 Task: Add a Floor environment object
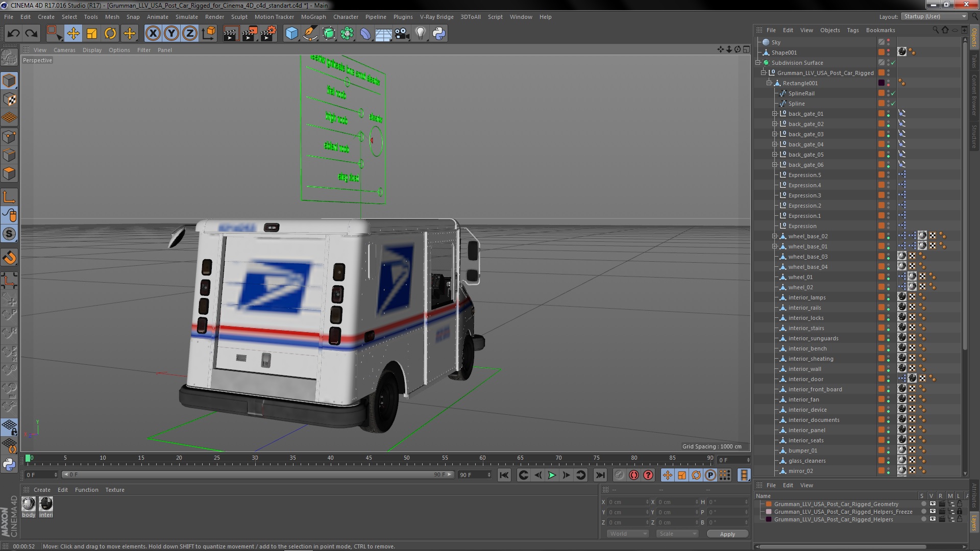pyautogui.click(x=384, y=34)
